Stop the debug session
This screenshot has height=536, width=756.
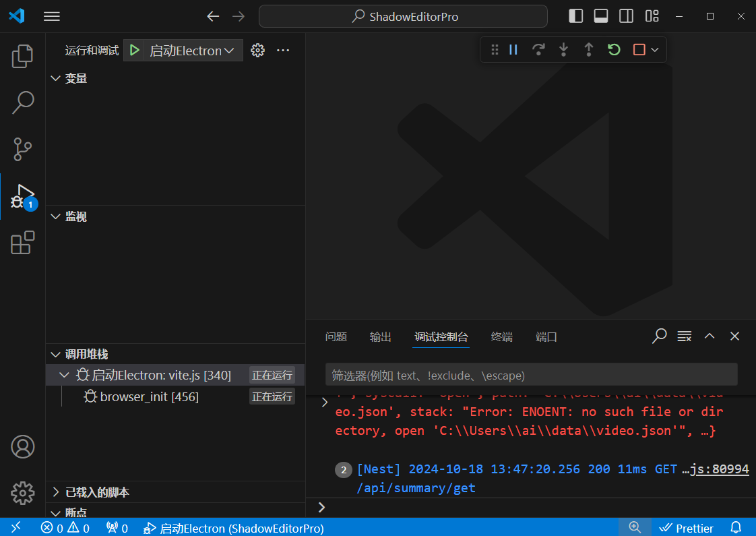click(x=639, y=50)
